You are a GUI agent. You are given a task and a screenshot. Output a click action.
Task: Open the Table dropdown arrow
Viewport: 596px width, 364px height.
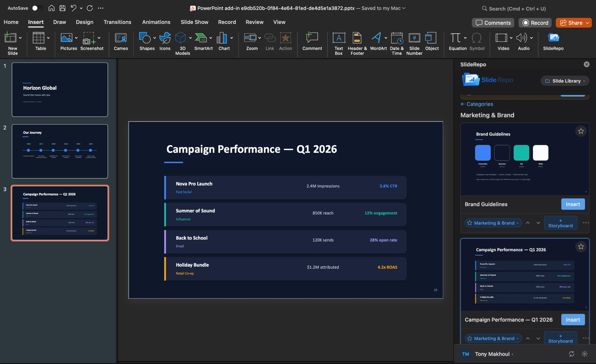pos(48,38)
